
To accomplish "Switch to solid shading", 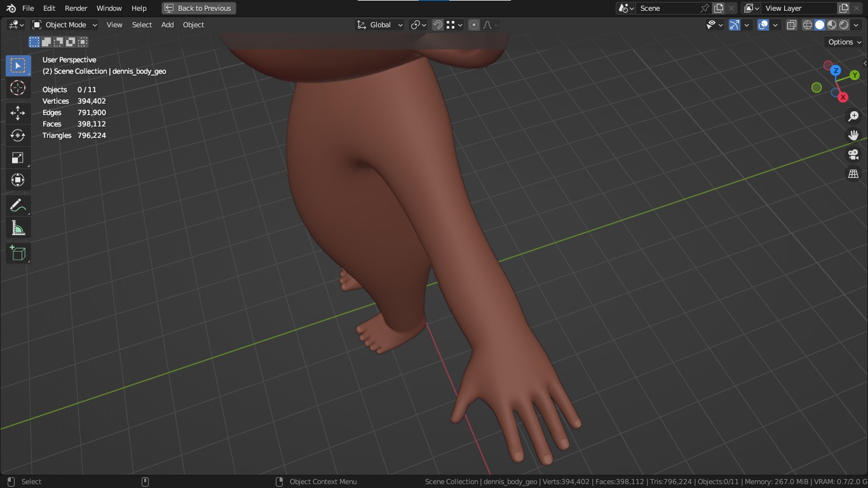I will click(820, 25).
